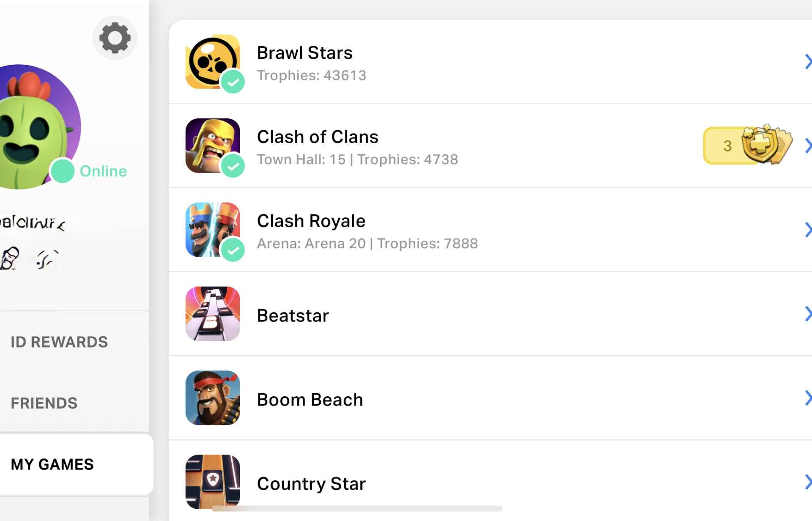The width and height of the screenshot is (812, 521).
Task: Click the green checkmark on Clash of Clans
Action: coord(233,166)
